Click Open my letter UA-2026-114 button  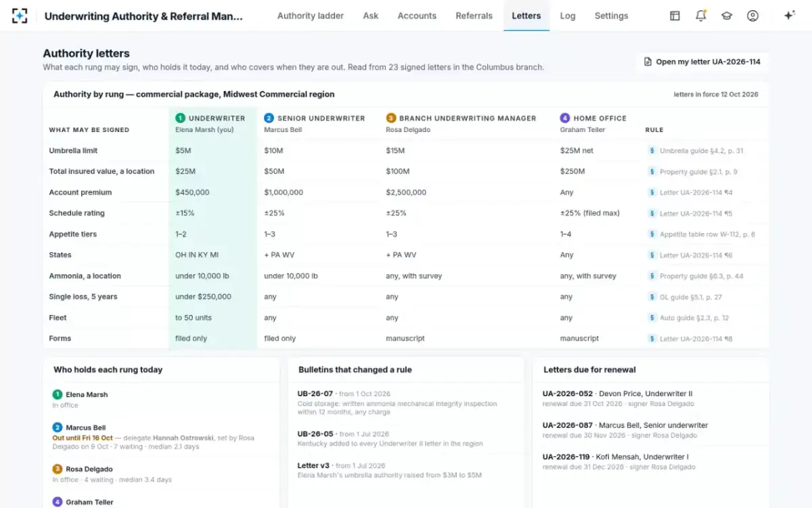(702, 62)
